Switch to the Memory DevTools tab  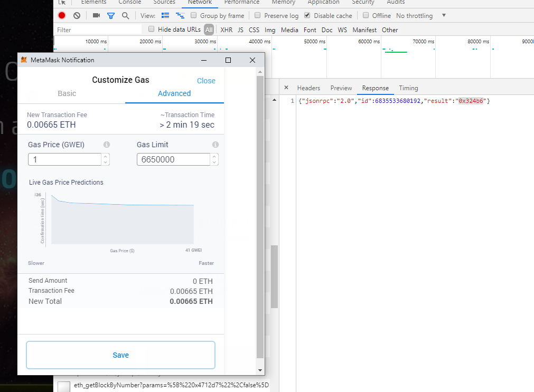(283, 2)
